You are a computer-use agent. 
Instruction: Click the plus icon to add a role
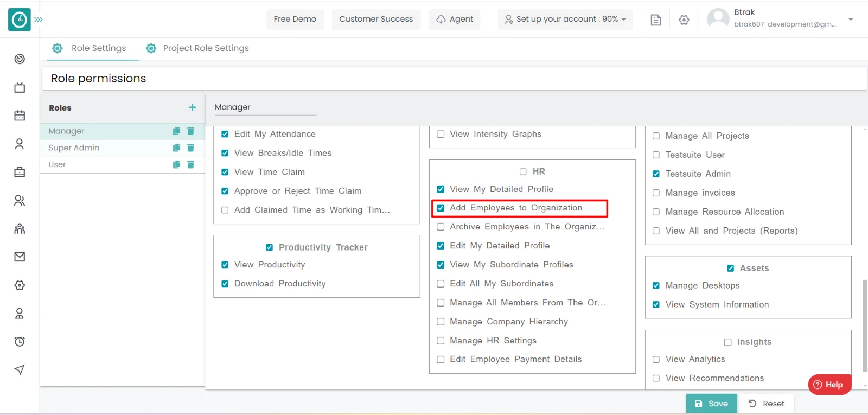(192, 107)
